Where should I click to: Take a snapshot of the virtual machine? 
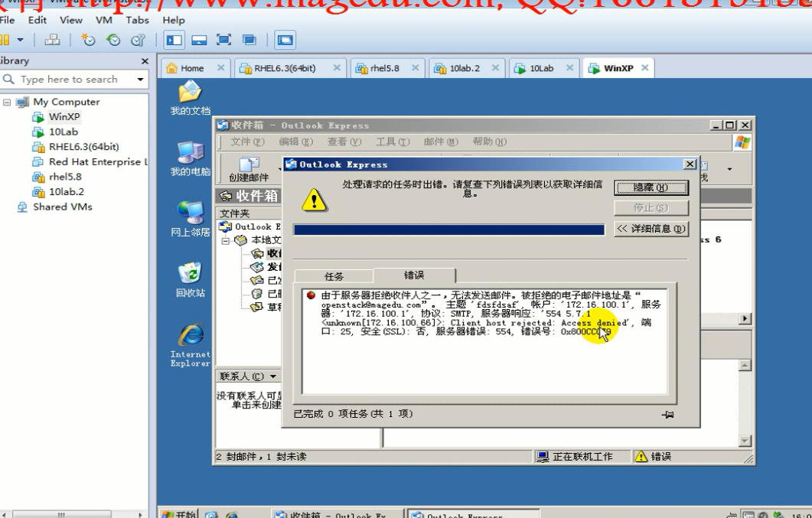[x=89, y=40]
